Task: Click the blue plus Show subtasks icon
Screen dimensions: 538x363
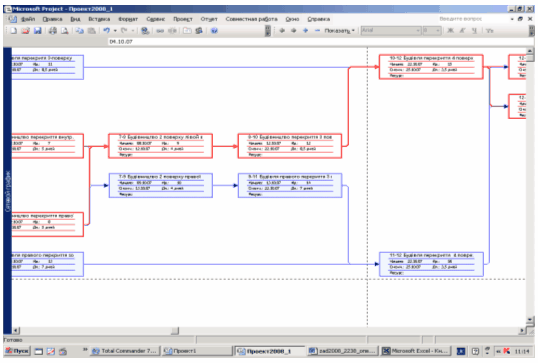Action: [305, 31]
